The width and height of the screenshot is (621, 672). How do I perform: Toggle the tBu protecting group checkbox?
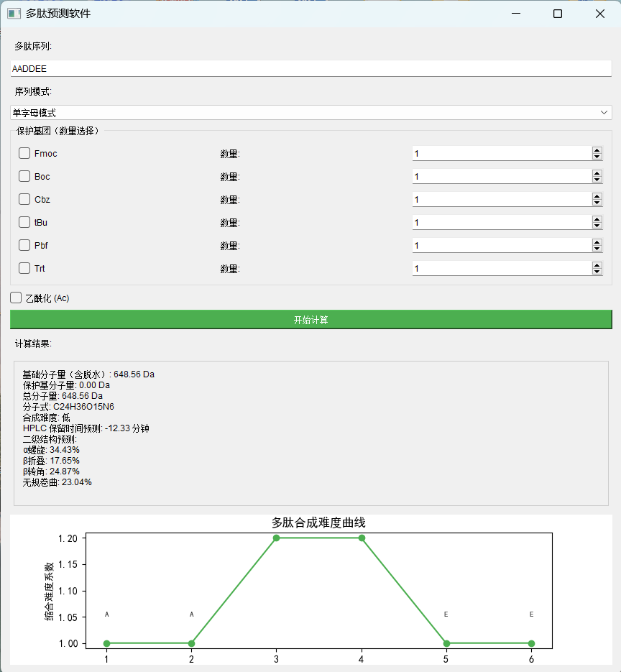click(24, 222)
